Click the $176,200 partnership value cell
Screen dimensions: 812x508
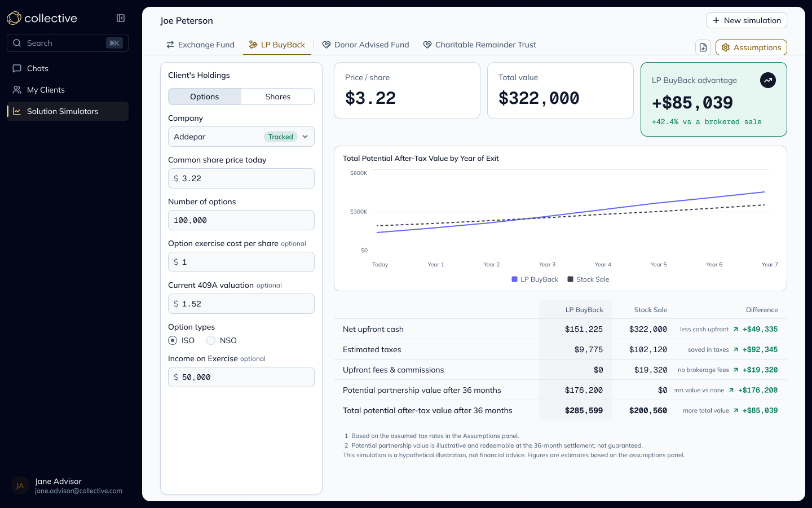[x=584, y=390]
